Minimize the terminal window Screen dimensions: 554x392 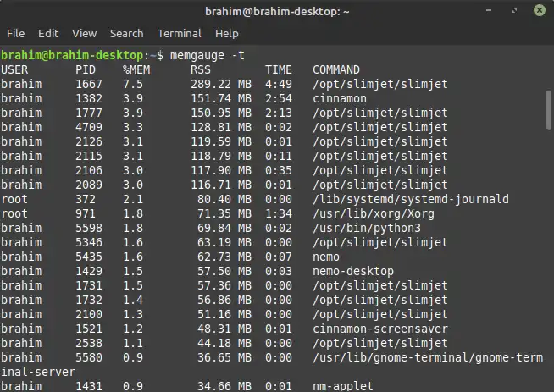pyautogui.click(x=489, y=11)
